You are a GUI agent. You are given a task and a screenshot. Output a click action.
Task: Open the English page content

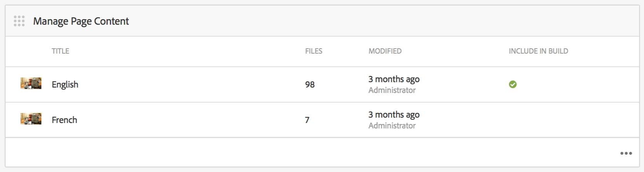point(65,84)
